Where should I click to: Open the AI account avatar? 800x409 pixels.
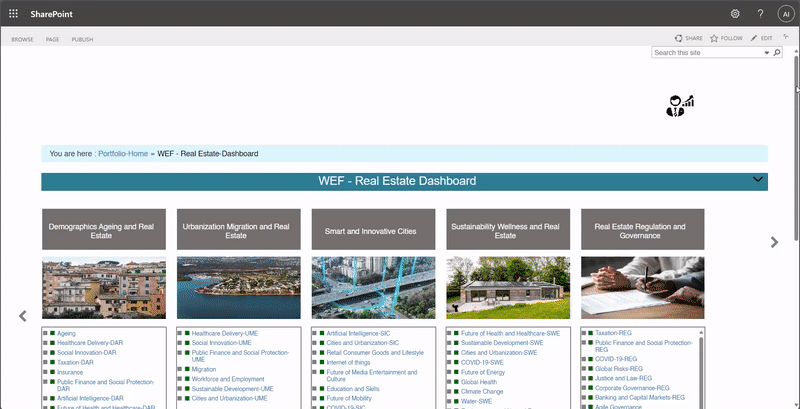[x=786, y=14]
